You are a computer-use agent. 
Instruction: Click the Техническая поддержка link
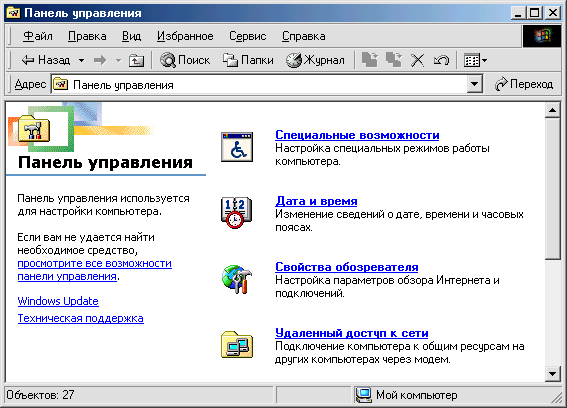[81, 318]
